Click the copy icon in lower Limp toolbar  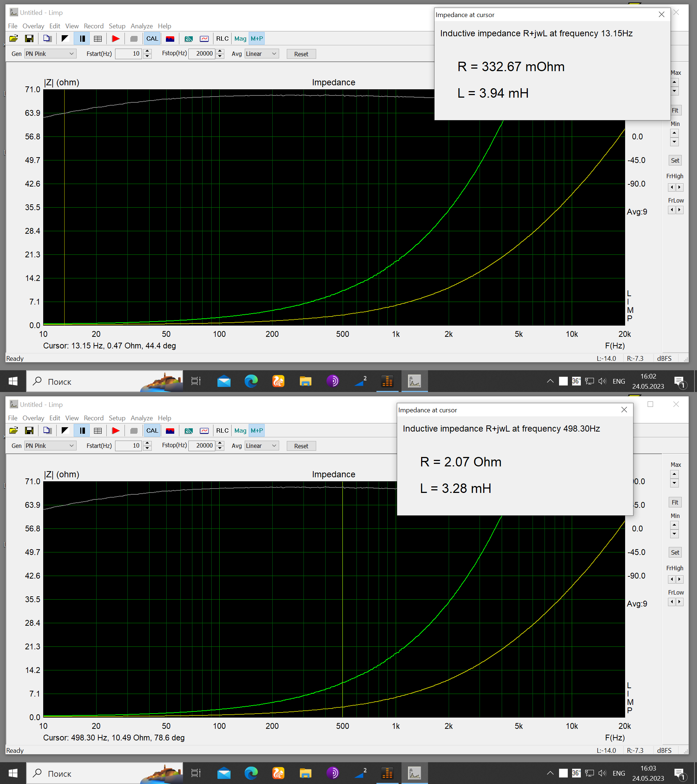[x=47, y=430]
